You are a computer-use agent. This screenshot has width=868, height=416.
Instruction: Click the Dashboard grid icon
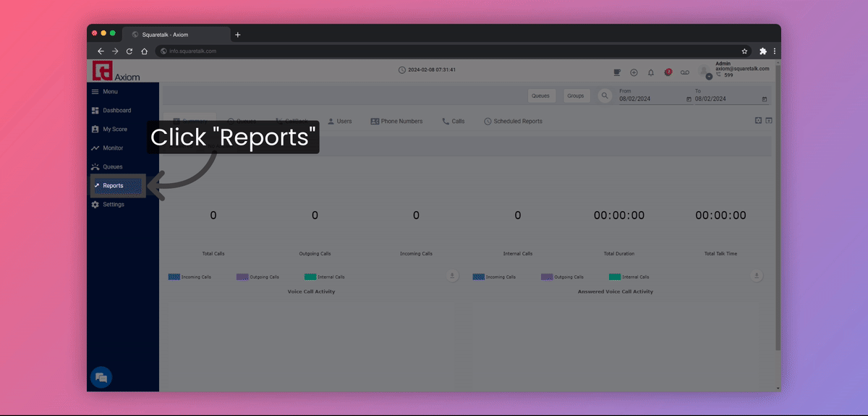click(x=95, y=111)
